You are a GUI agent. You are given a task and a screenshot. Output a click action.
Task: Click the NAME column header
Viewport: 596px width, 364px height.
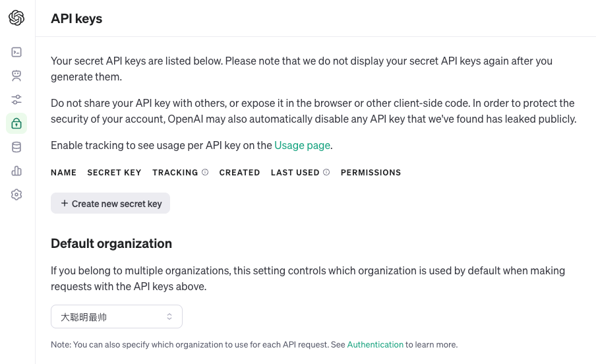[63, 173]
